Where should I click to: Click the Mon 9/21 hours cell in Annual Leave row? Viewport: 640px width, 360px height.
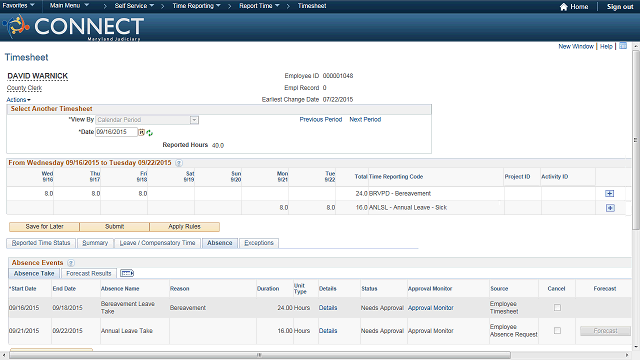point(265,208)
